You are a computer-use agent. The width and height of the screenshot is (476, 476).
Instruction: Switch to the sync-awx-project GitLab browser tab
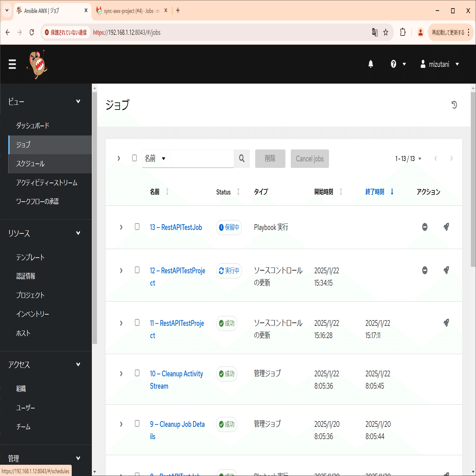pos(130,10)
